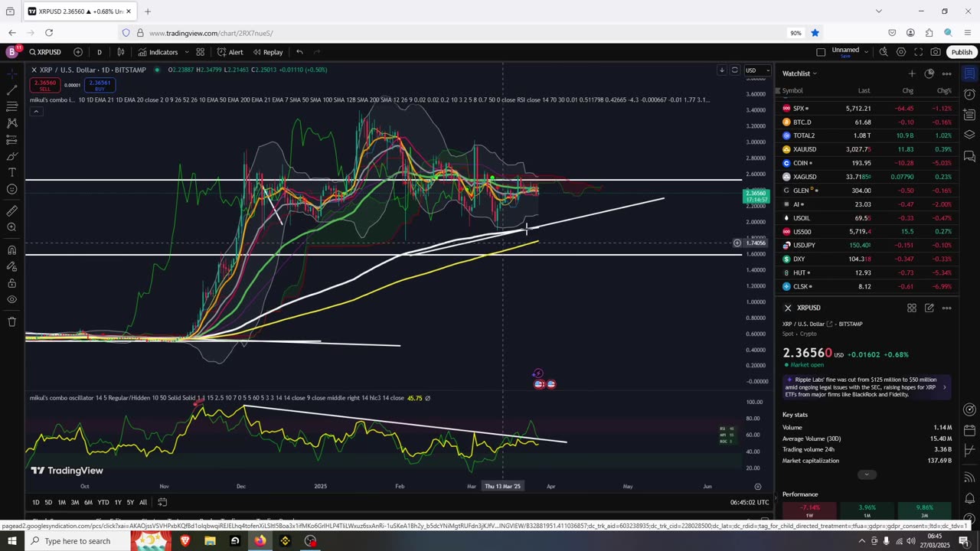Viewport: 980px width, 551px height.
Task: Click the blue BUY price button
Action: point(100,84)
